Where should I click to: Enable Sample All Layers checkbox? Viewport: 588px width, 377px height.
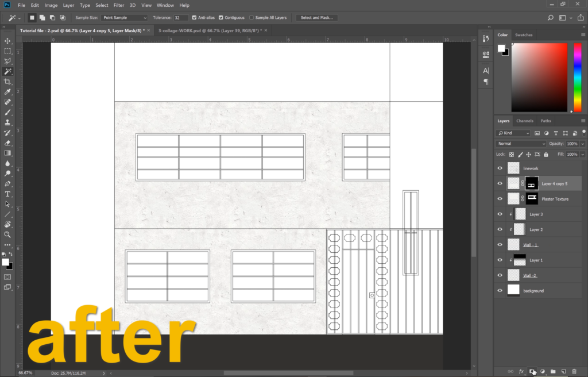pyautogui.click(x=252, y=18)
